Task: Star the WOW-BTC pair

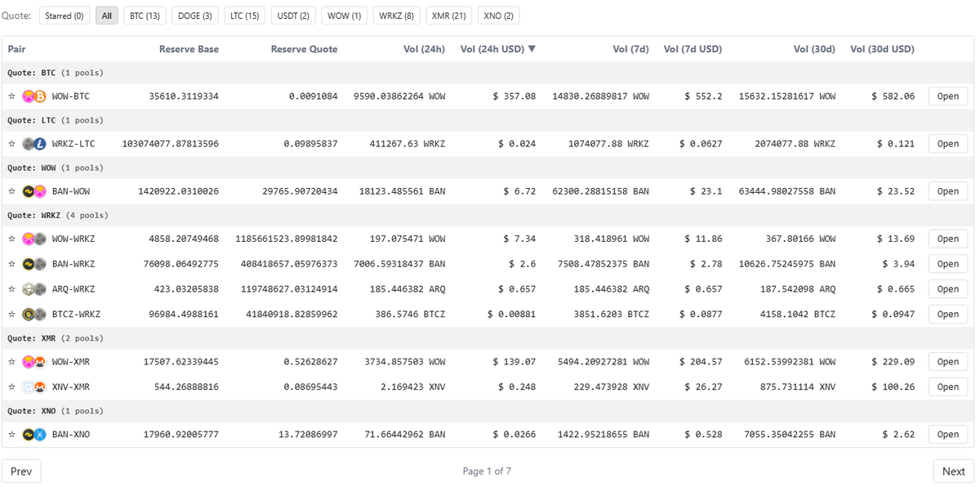Action: [11, 96]
